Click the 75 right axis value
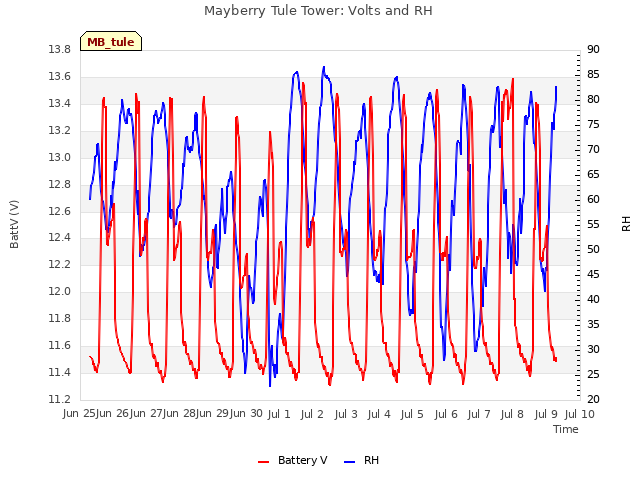640x480 pixels. point(593,124)
